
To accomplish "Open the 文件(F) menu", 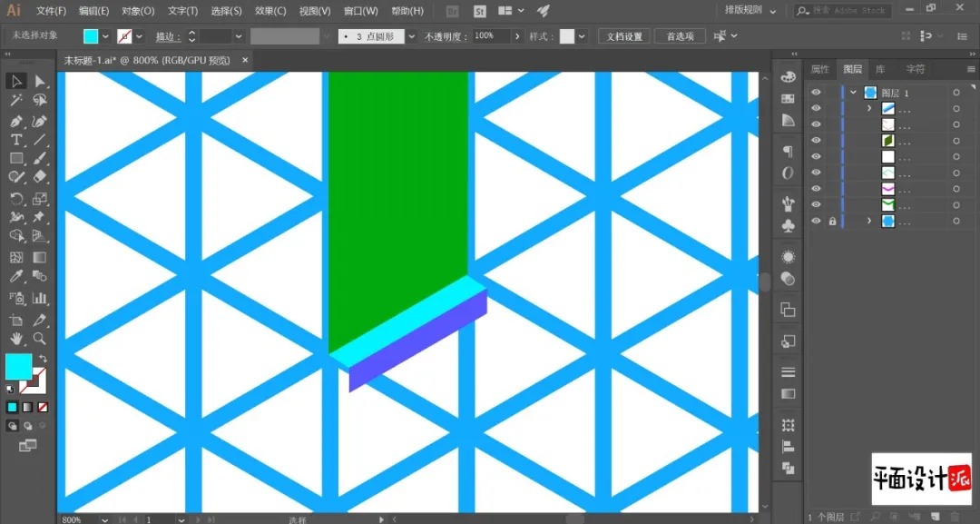I will pyautogui.click(x=51, y=11).
